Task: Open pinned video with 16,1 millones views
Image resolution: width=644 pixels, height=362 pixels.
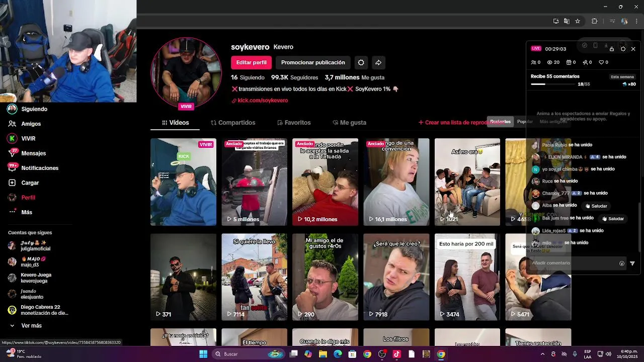Action: 396,182
